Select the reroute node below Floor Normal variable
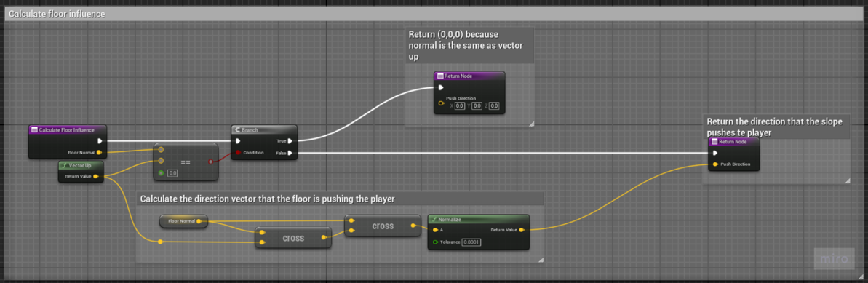 (x=160, y=242)
